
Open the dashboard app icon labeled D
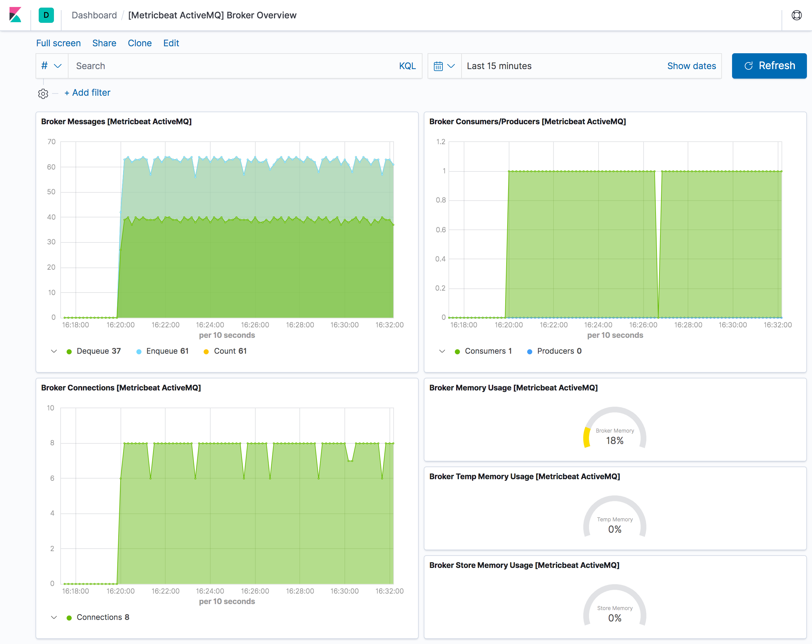[x=46, y=15]
